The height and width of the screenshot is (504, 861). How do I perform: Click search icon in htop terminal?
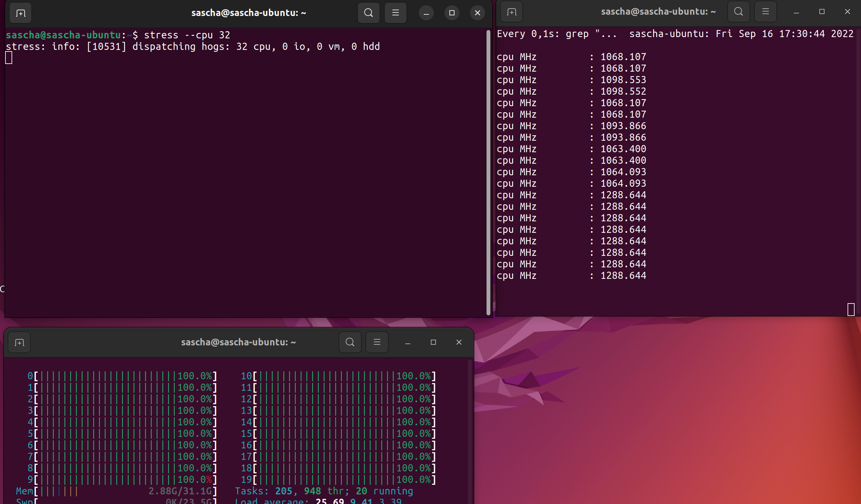(350, 342)
